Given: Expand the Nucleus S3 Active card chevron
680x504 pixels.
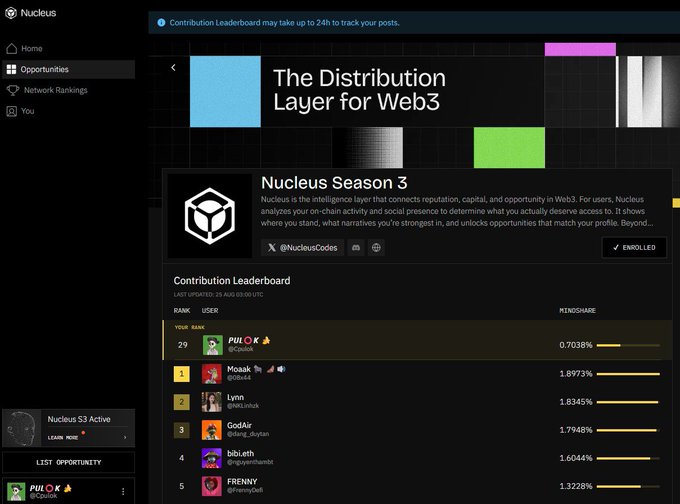Looking at the screenshot, I should click(125, 437).
